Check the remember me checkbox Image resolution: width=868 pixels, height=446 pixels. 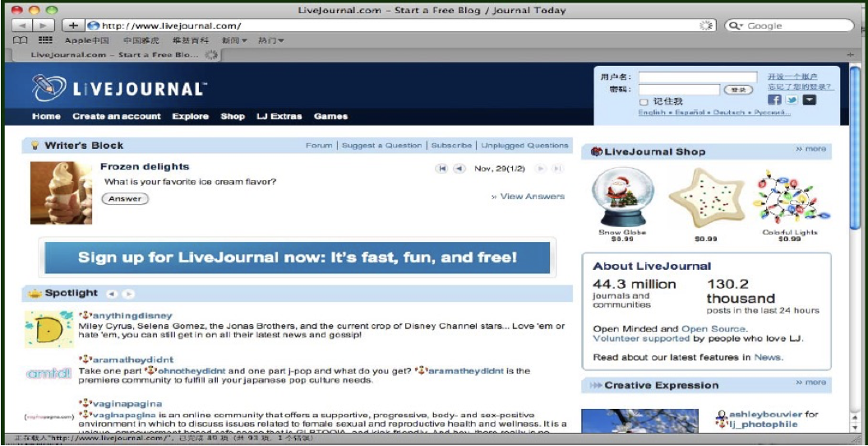[644, 102]
